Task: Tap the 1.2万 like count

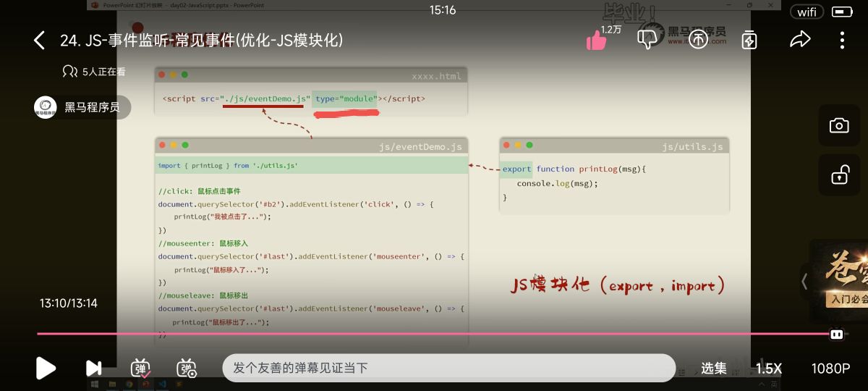Action: point(611,30)
